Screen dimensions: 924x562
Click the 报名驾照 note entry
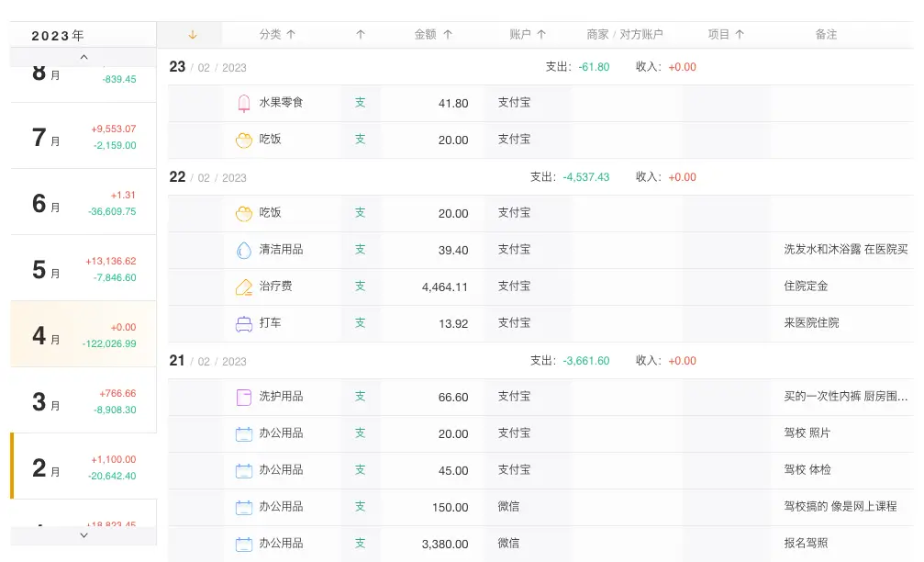tap(806, 543)
